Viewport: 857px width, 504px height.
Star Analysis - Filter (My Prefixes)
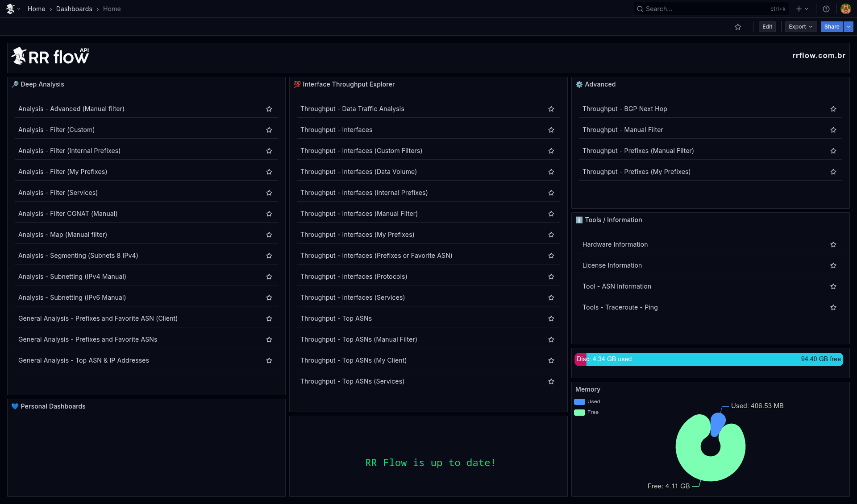click(269, 172)
